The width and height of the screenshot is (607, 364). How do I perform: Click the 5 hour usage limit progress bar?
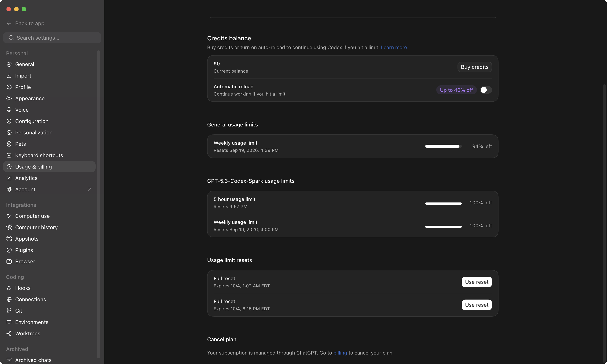coord(443,204)
